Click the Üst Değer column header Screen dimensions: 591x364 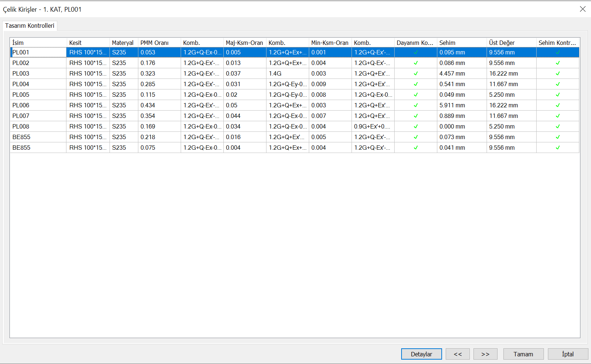511,43
